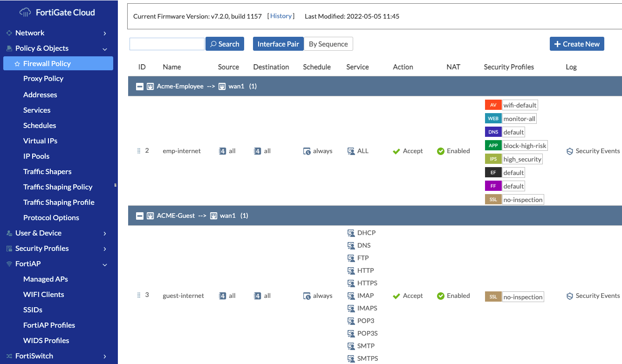Open SSIDs page
The image size is (622, 364).
click(x=33, y=310)
